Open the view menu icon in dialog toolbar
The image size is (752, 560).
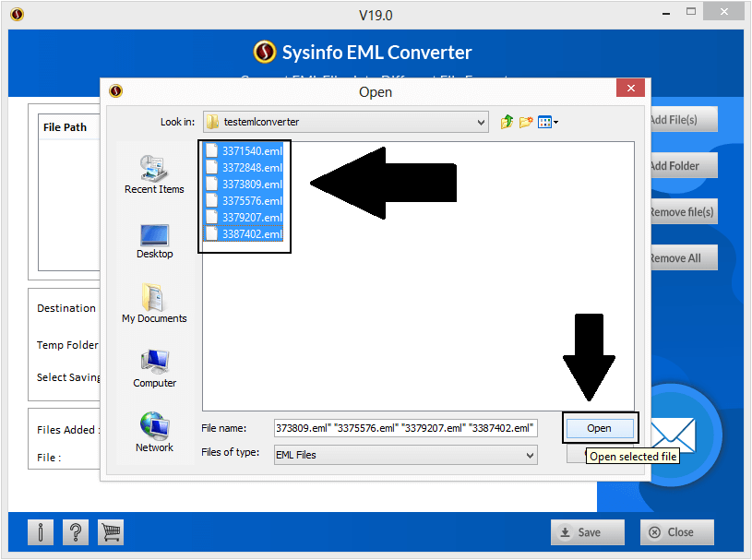click(x=548, y=123)
